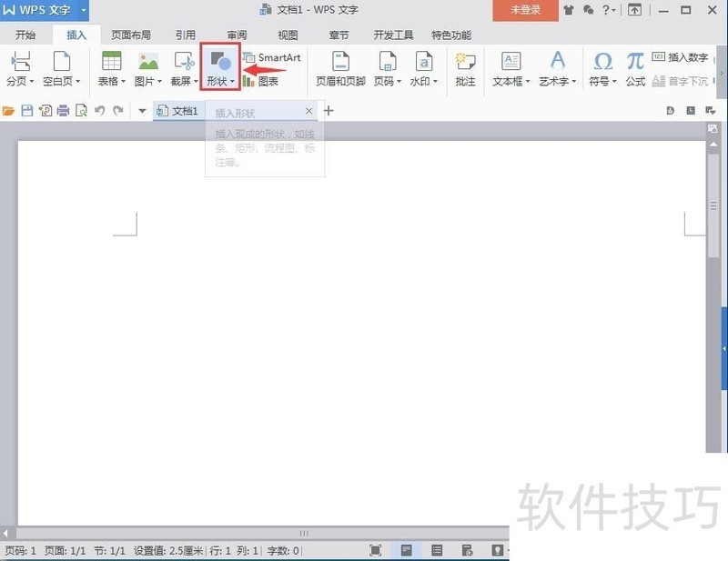The width and height of the screenshot is (728, 561).
Task: Expand the 表格 dropdown arrow
Action: [x=123, y=82]
